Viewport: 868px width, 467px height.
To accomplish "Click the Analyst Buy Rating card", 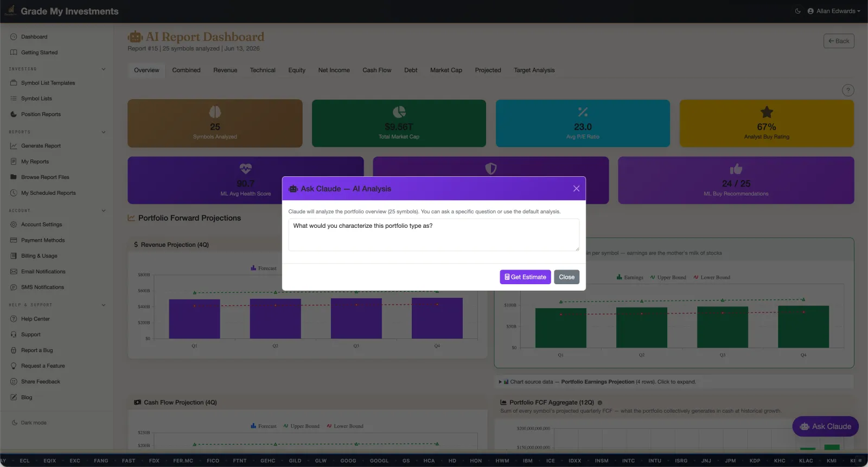I will pos(767,123).
